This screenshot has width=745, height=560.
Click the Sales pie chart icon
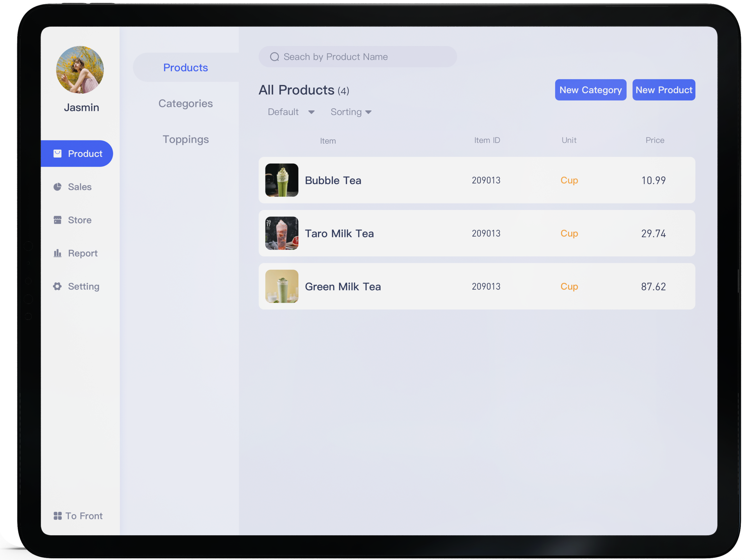(x=58, y=187)
